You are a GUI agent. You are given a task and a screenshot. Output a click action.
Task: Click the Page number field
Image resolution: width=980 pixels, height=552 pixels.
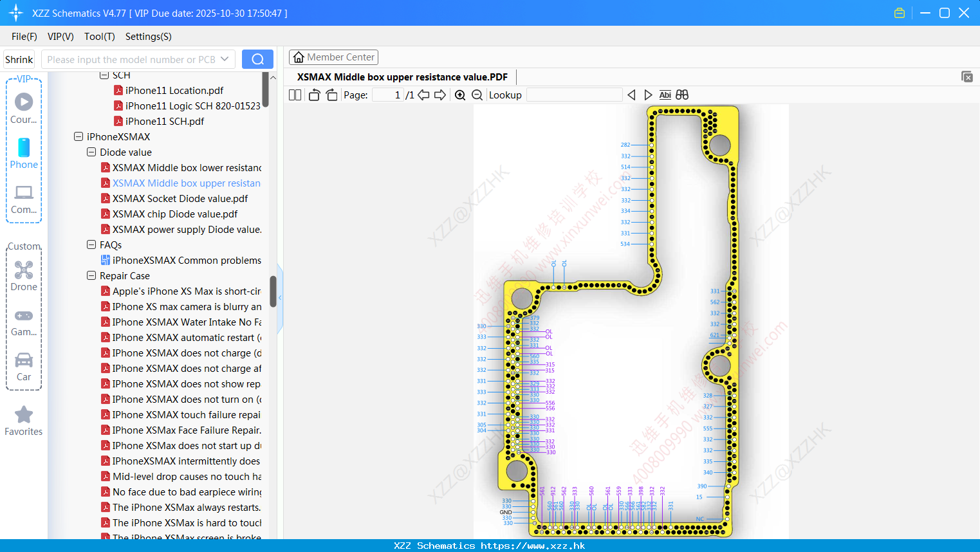[388, 95]
